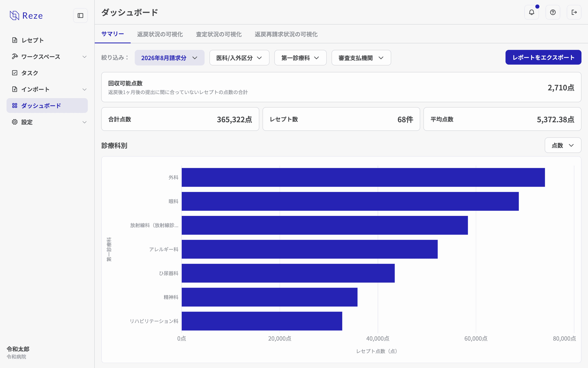Open タスク in the sidebar
The height and width of the screenshot is (368, 588).
[47, 73]
